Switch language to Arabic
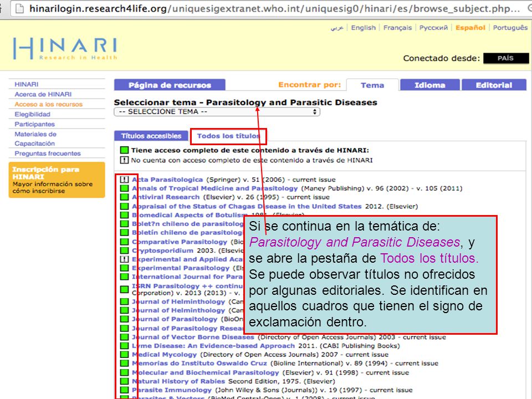Viewport: 532px width, 399px height. [x=337, y=28]
